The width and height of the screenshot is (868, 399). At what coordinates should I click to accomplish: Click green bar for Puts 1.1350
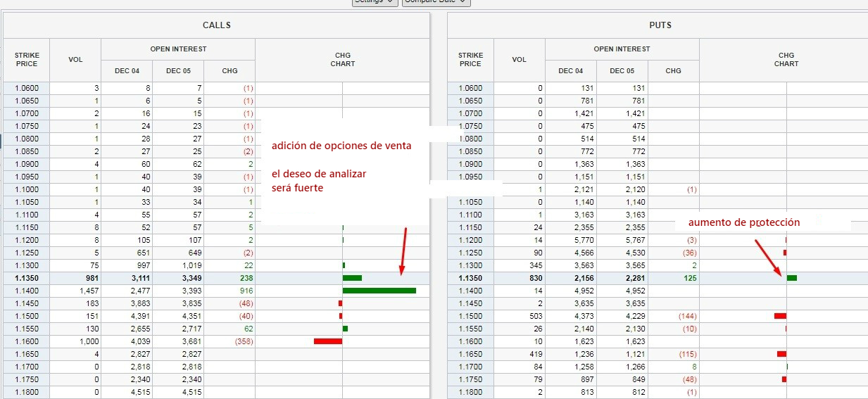[x=792, y=278]
